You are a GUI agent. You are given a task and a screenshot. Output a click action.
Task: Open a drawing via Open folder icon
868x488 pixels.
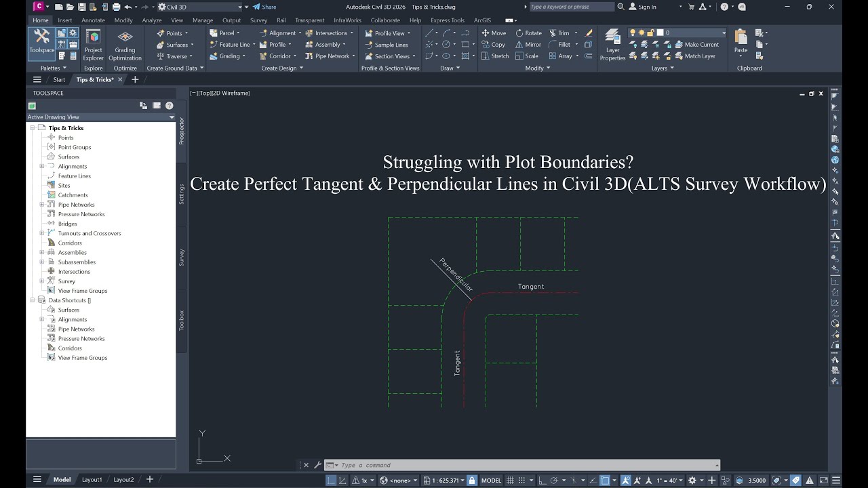click(71, 7)
